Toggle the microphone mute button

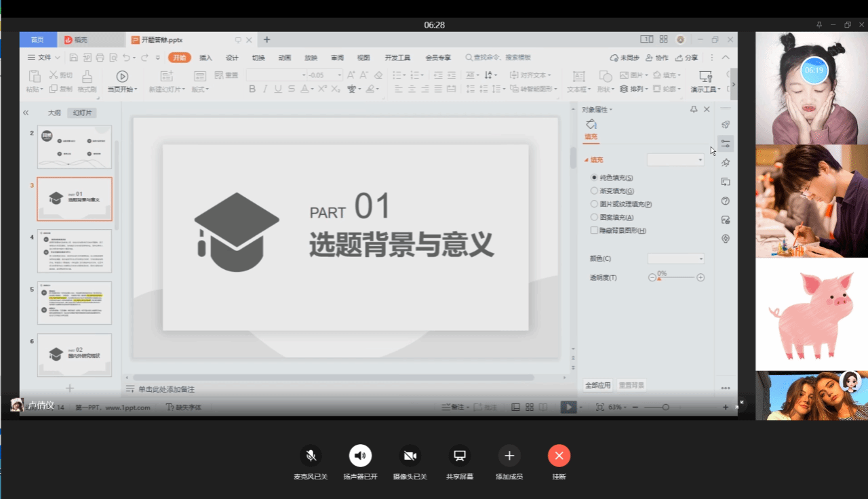pyautogui.click(x=311, y=456)
